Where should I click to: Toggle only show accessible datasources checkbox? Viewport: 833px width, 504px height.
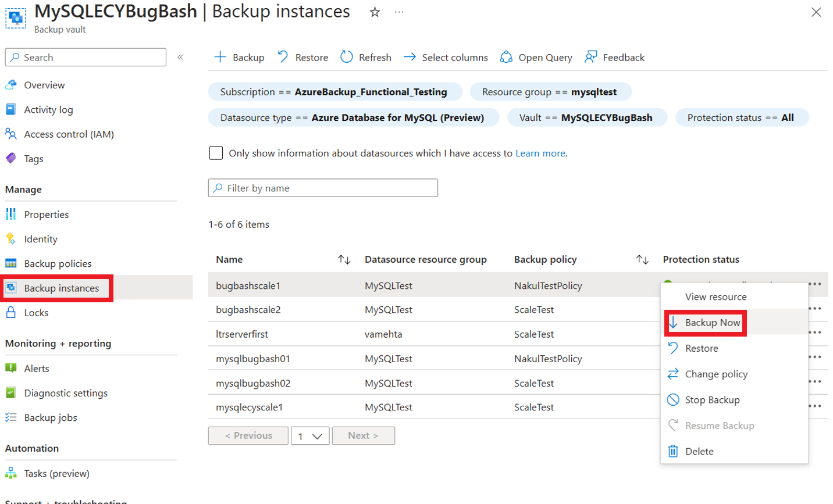216,153
